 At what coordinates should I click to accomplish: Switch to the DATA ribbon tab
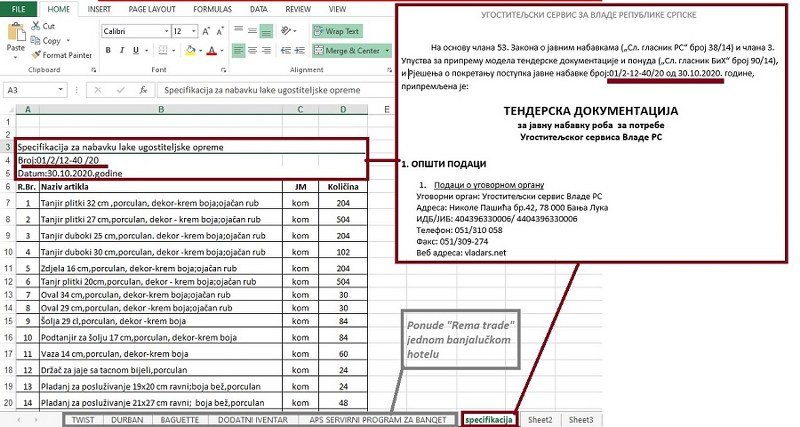coord(259,9)
